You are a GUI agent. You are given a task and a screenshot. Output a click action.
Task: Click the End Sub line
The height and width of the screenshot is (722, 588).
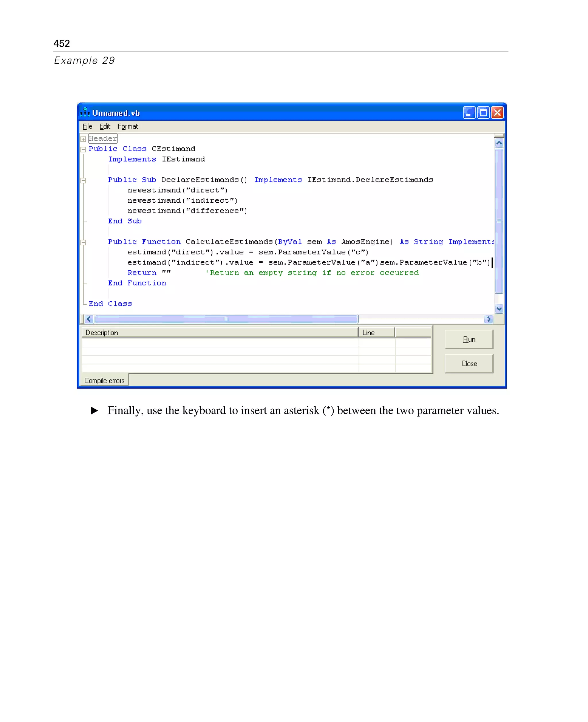[125, 221]
